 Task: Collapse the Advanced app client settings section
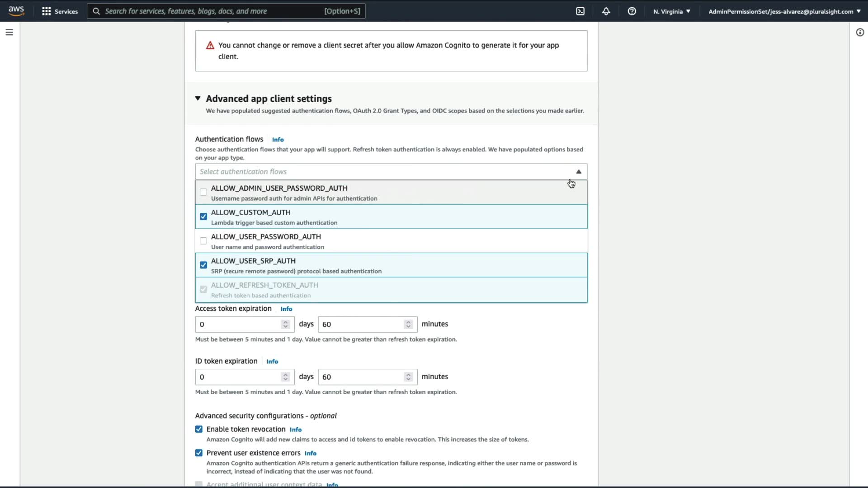click(198, 99)
